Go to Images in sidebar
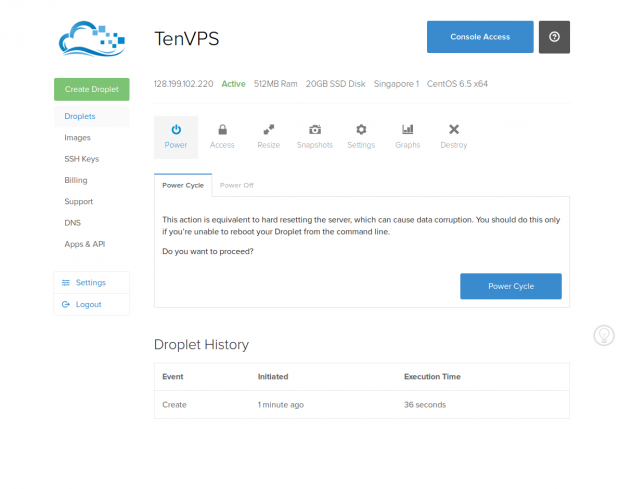Image resolution: width=620 pixels, height=489 pixels. tap(77, 138)
